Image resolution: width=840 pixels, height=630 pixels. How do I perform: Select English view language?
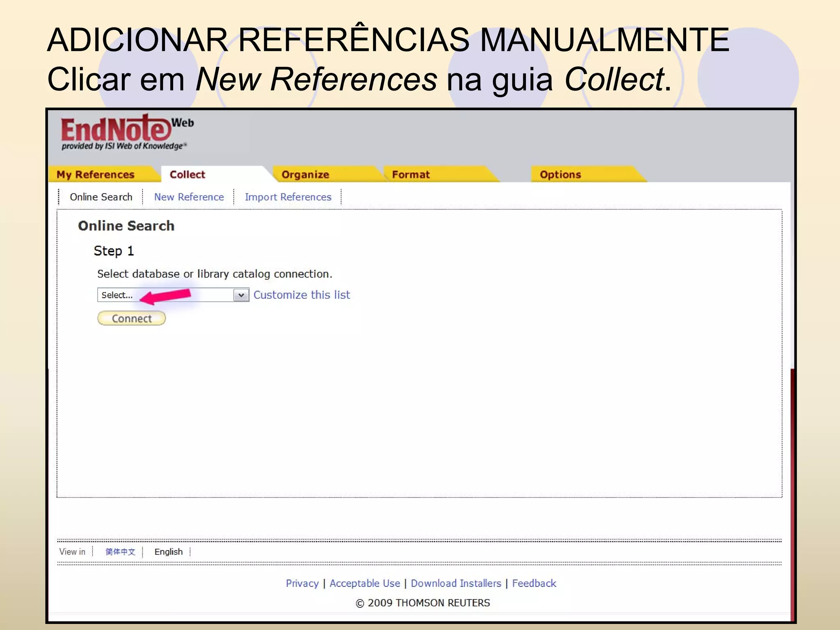click(169, 552)
